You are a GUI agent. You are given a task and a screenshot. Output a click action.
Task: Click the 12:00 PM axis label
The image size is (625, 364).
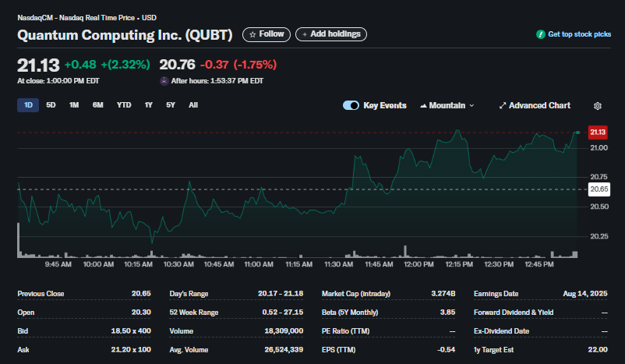point(418,264)
